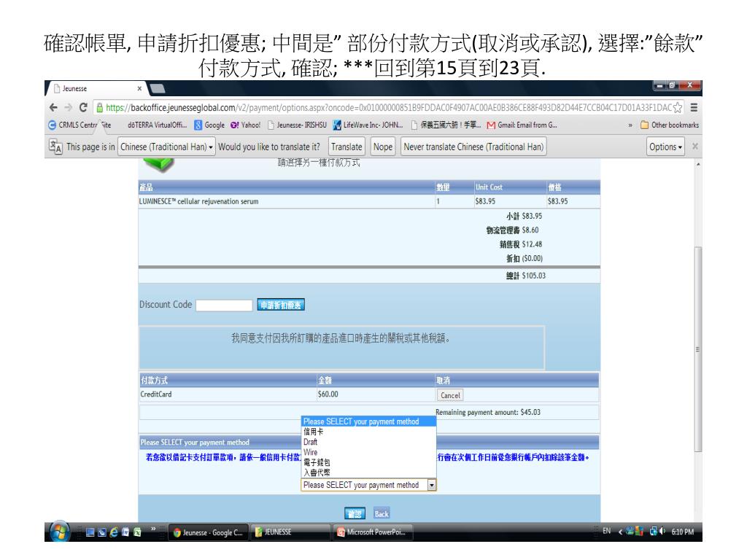Click the translate icon in the translate bar
Screen dimensions: 747x560
click(x=55, y=147)
